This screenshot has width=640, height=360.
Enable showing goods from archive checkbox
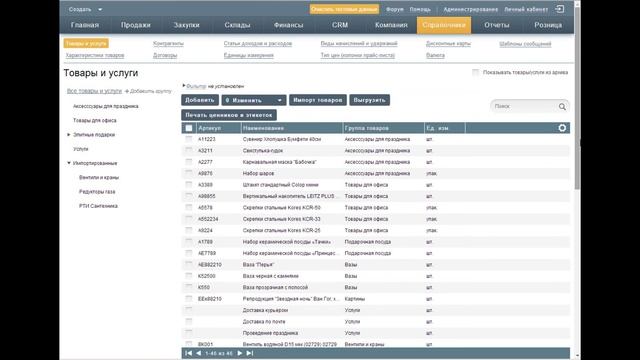coord(476,72)
